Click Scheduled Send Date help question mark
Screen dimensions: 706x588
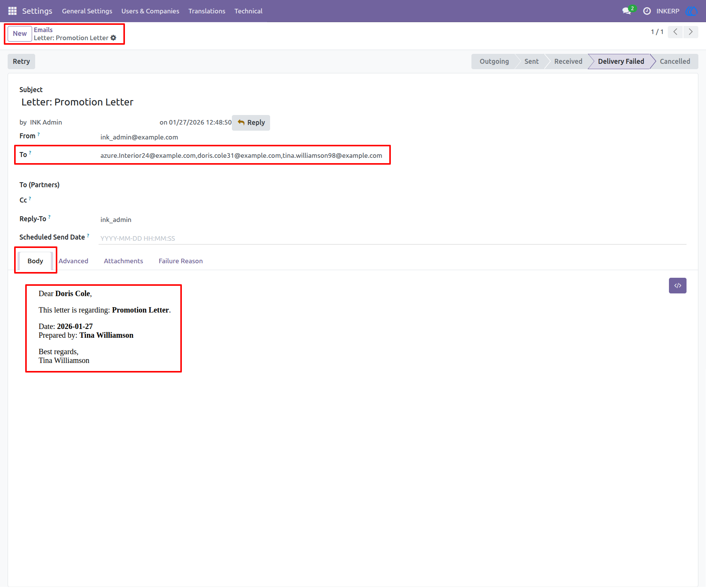pyautogui.click(x=88, y=235)
